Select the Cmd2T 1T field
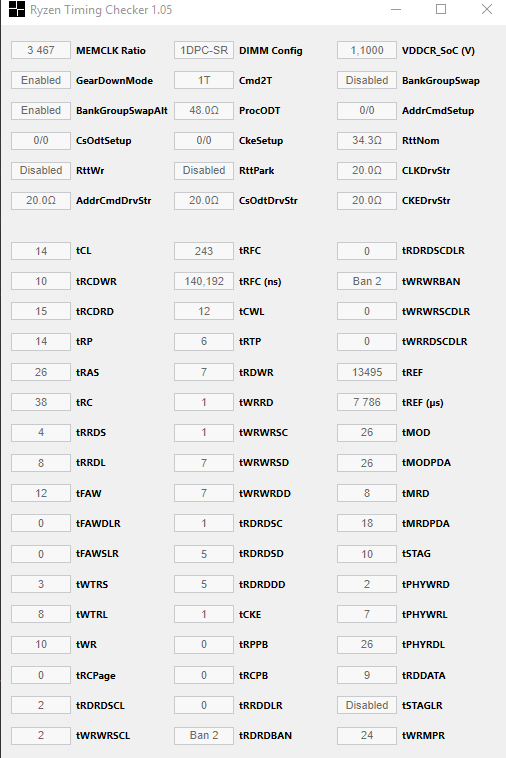The image size is (506, 758). point(204,80)
